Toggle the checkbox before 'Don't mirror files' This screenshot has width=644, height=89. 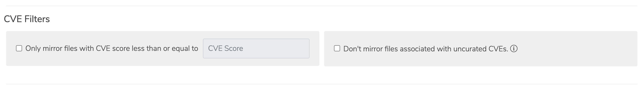point(337,49)
